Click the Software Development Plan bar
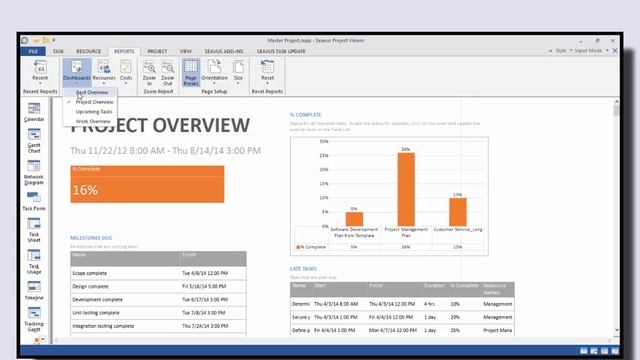Viewport: 640px width, 360px height. pyautogui.click(x=354, y=219)
